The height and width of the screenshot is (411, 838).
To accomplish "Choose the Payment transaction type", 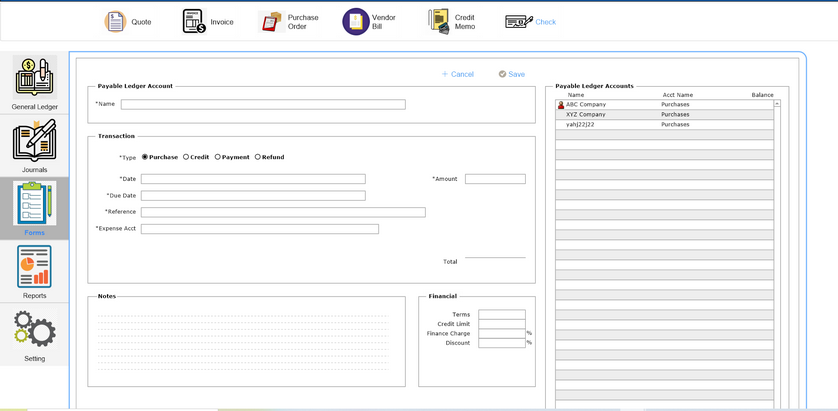I will click(x=218, y=157).
